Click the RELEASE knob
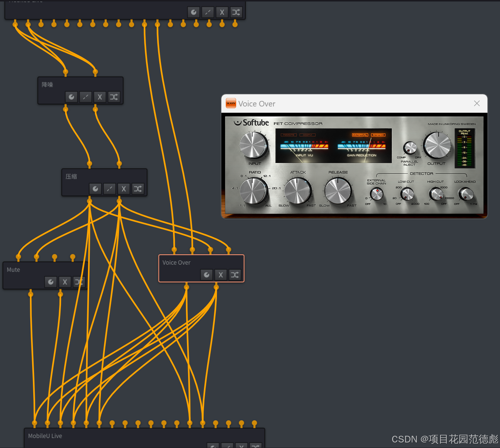 [x=338, y=191]
